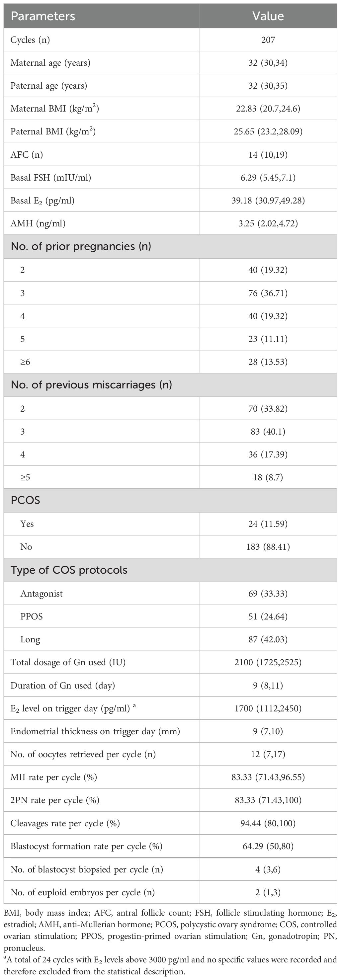Click the No. of prior pregnancies section header

pyautogui.click(x=81, y=247)
